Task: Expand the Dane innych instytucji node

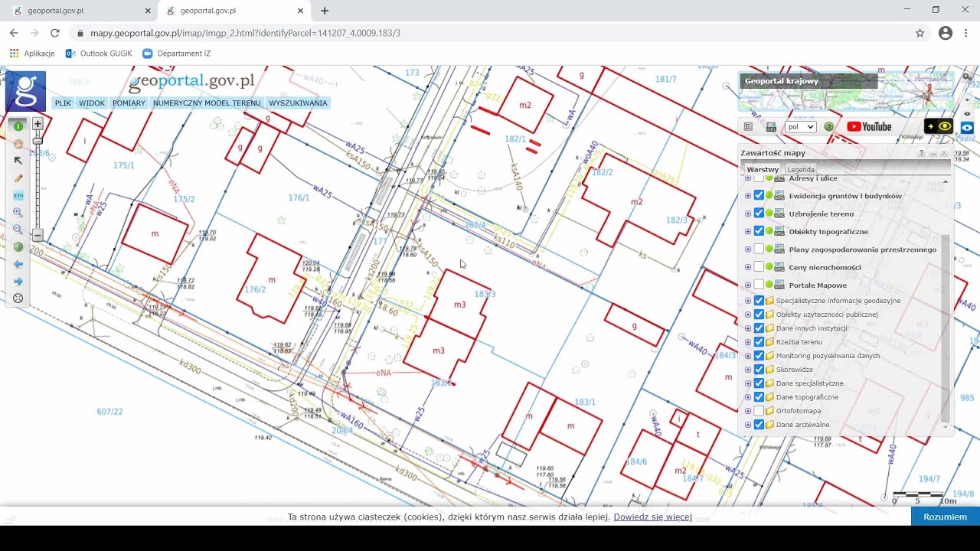Action: (748, 328)
